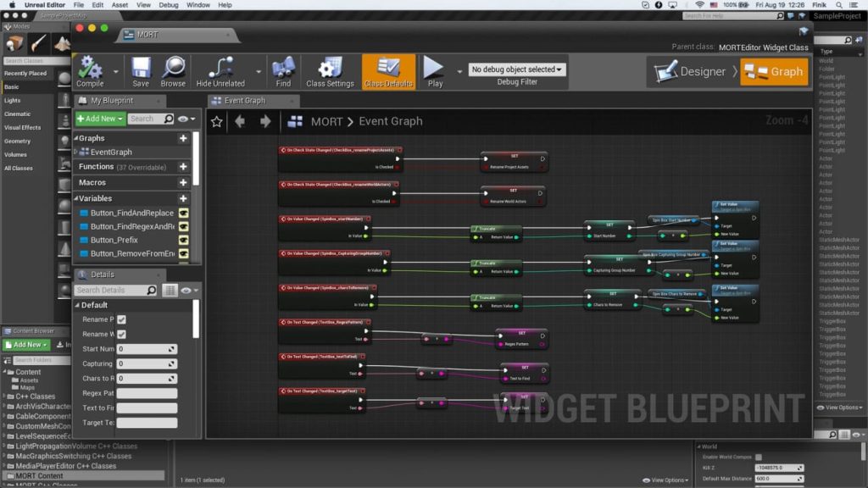This screenshot has height=488, width=868.
Task: Select the C++ Classes folder
Action: click(35, 396)
